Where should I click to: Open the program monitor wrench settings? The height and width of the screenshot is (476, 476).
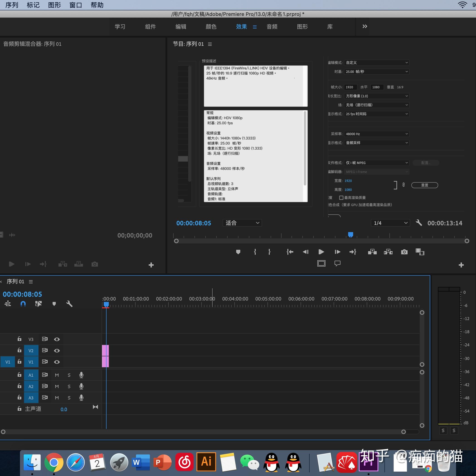click(x=419, y=223)
